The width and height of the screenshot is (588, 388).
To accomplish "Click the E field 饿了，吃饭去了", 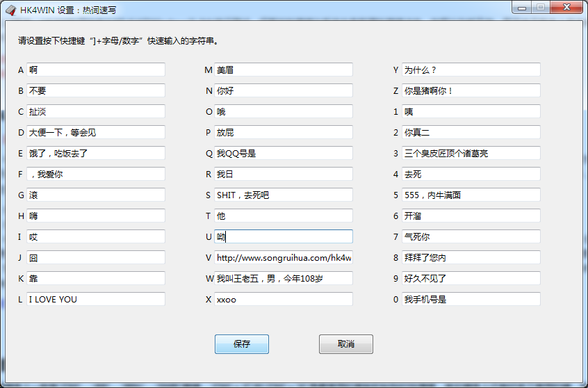I will pos(96,153).
